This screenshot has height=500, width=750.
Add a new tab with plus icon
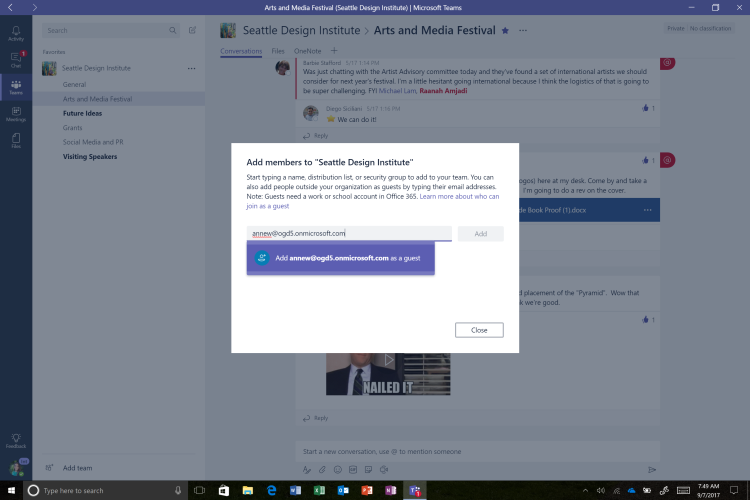point(334,51)
